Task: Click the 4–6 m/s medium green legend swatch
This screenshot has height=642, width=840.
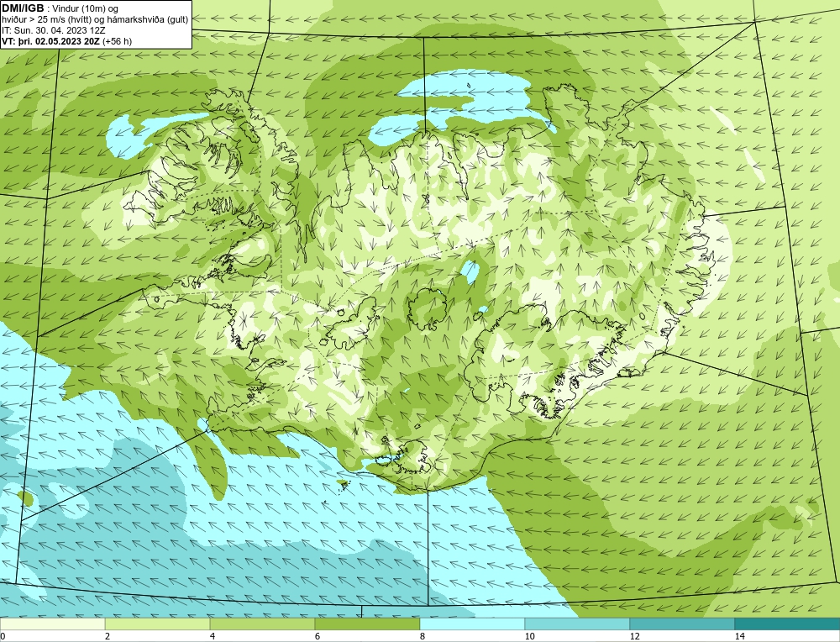Action: coord(262,624)
